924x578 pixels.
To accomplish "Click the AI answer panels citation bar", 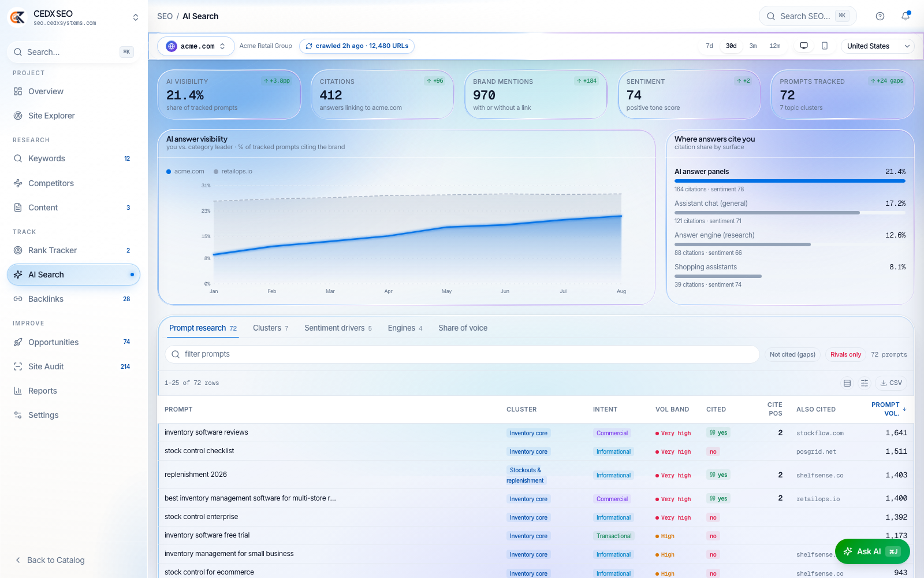I will (790, 181).
